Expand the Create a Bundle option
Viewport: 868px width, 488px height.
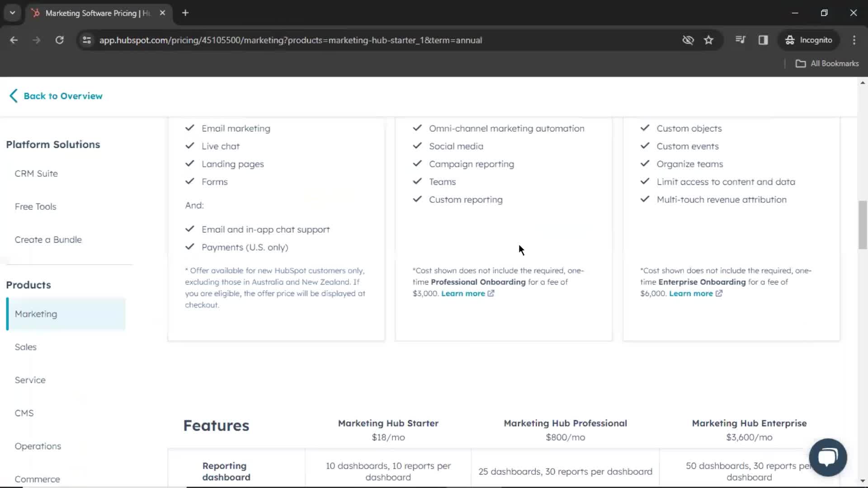point(48,239)
